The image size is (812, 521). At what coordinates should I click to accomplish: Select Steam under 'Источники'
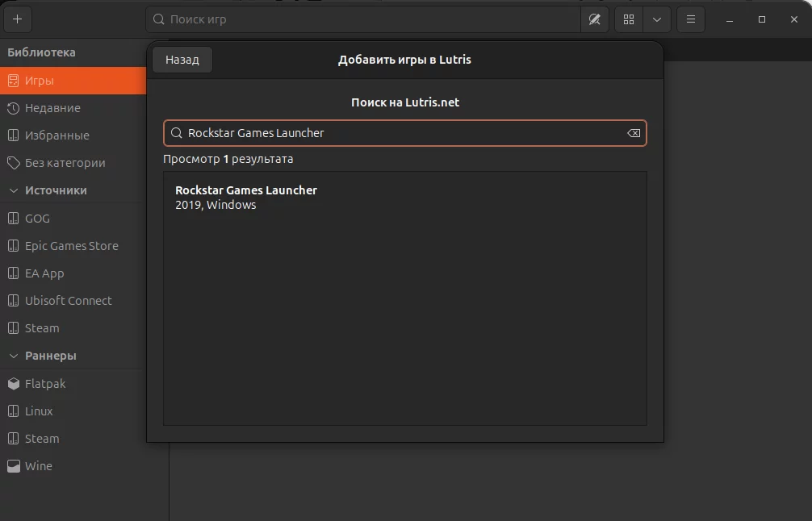[x=73, y=328]
